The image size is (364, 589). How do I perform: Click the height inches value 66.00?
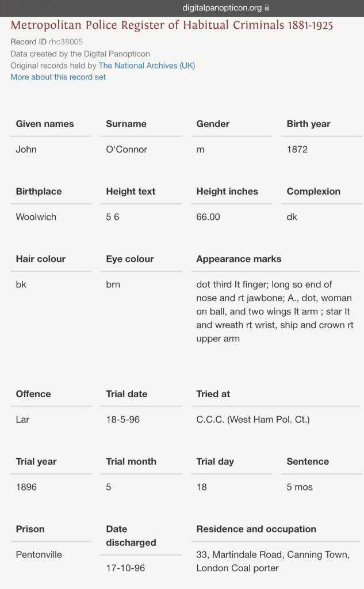[208, 217]
